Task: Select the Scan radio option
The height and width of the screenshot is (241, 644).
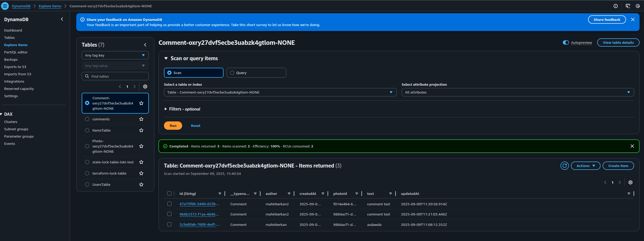Action: [x=169, y=73]
